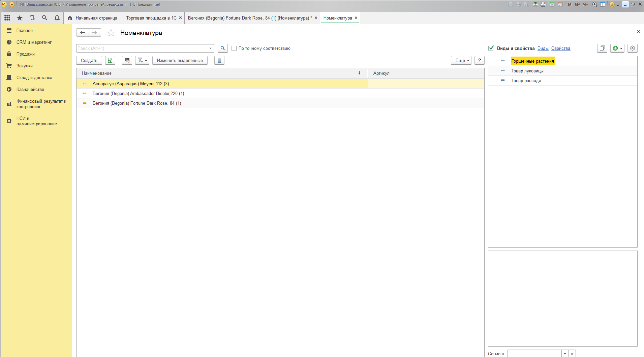Click the barcode search icon button
644x357 pixels.
(x=127, y=60)
